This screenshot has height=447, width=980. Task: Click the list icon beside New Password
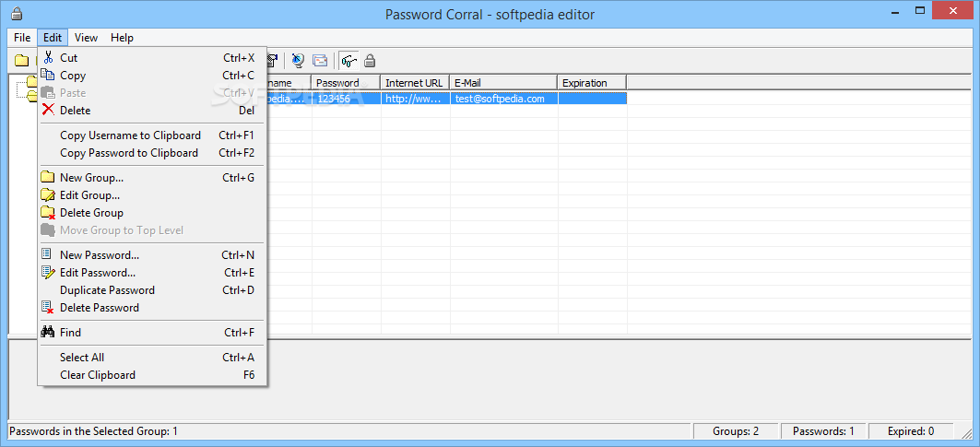pyautogui.click(x=46, y=254)
